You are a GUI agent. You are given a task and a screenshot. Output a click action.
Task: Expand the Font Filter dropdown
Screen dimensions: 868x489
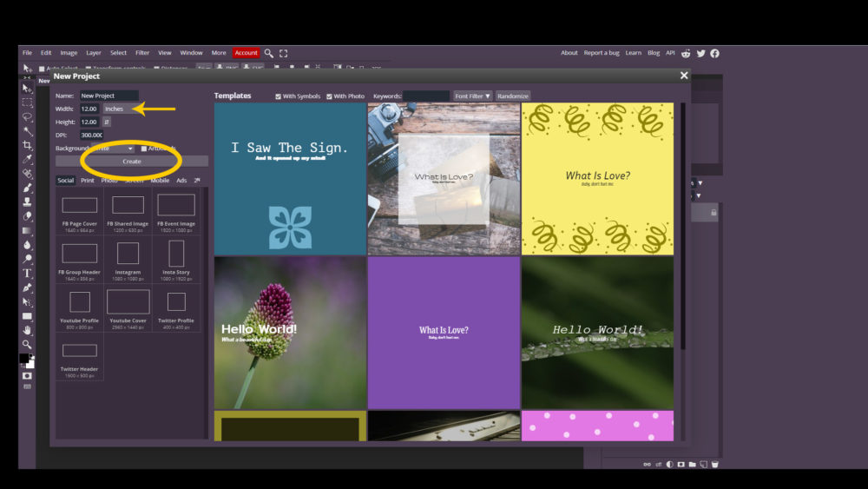472,96
